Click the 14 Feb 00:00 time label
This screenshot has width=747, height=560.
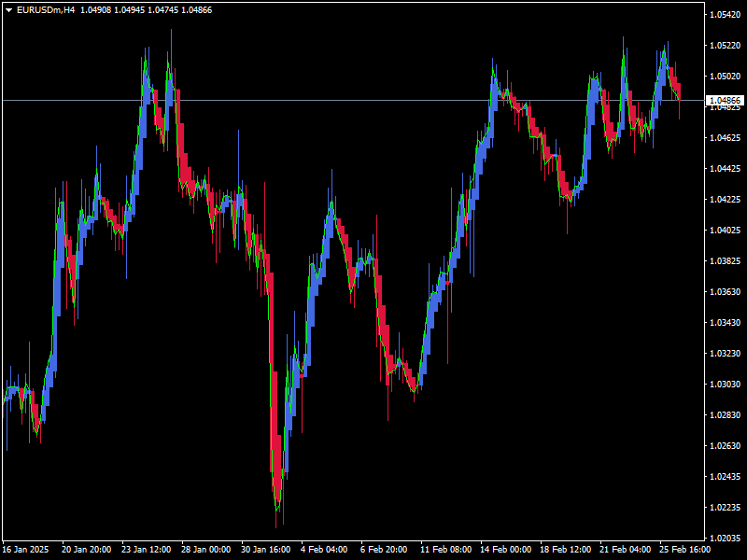504,551
